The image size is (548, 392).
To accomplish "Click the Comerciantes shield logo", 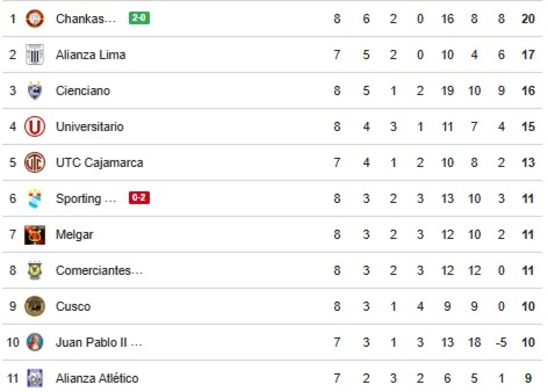I will 34,270.
